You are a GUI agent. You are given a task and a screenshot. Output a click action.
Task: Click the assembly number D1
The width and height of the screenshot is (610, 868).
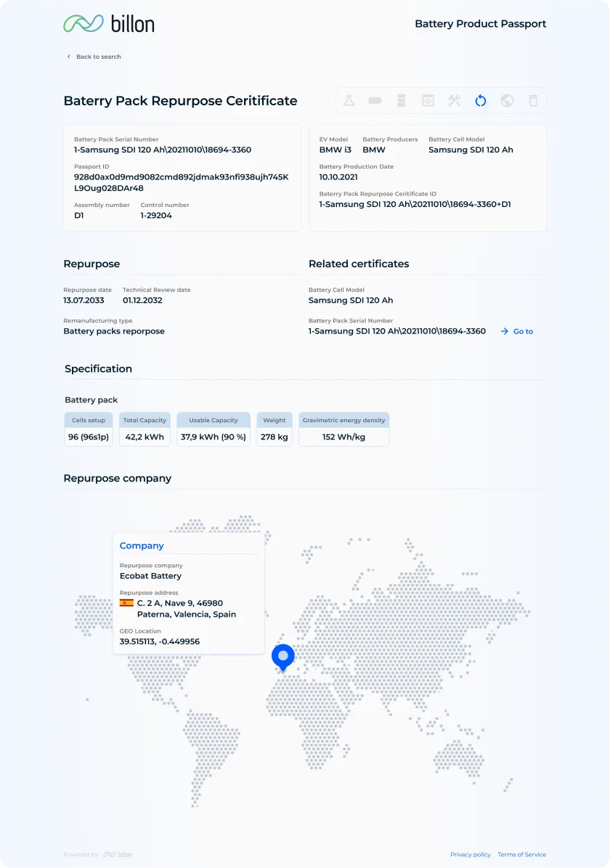point(79,215)
